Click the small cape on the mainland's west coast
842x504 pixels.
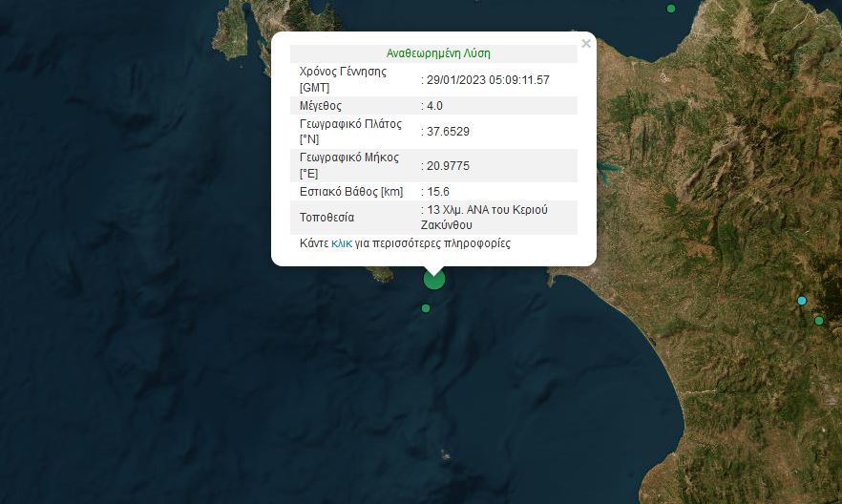551,281
